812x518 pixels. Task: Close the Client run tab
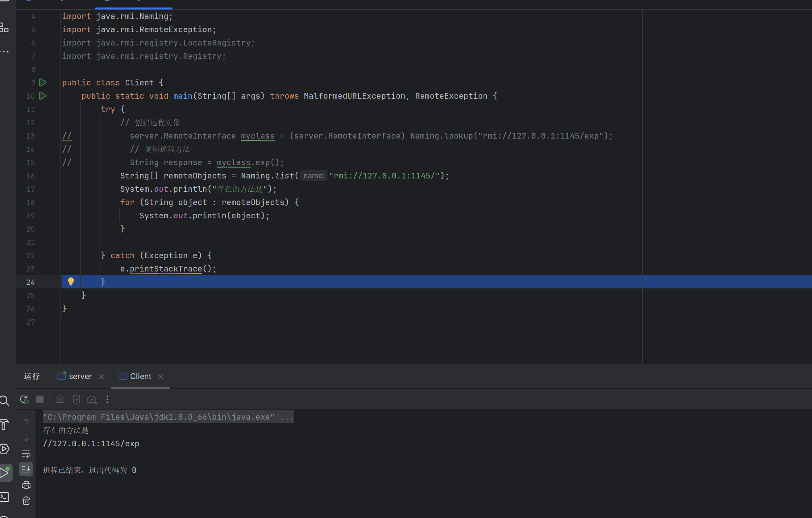161,377
